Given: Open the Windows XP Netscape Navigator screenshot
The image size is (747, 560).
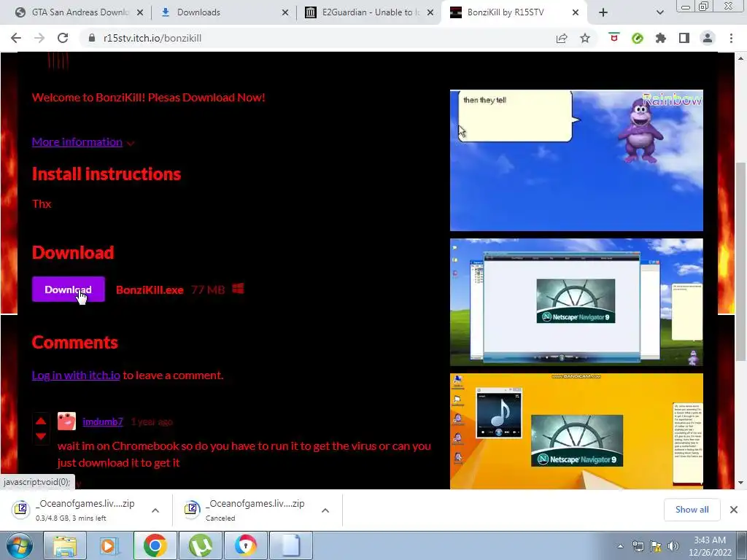Looking at the screenshot, I should pos(576,303).
